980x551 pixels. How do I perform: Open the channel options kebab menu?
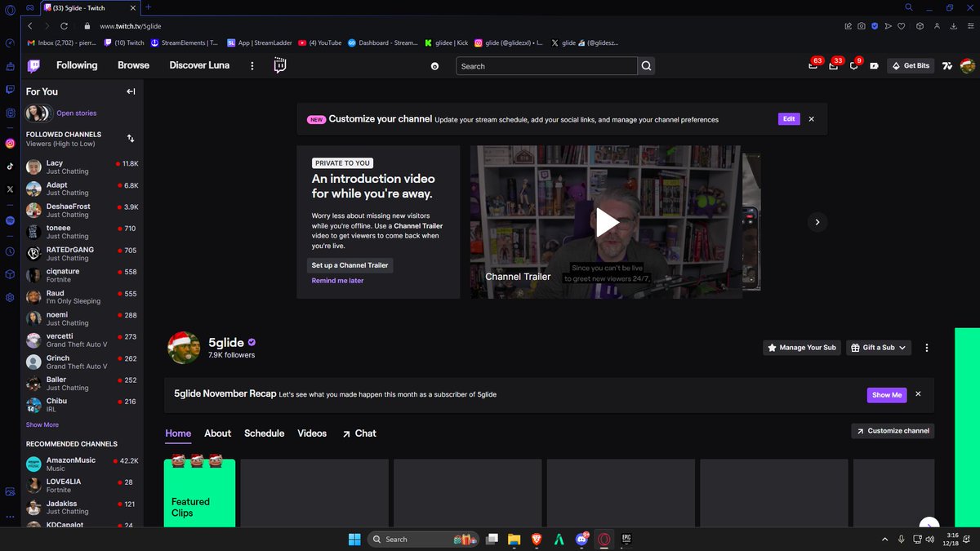pos(926,348)
